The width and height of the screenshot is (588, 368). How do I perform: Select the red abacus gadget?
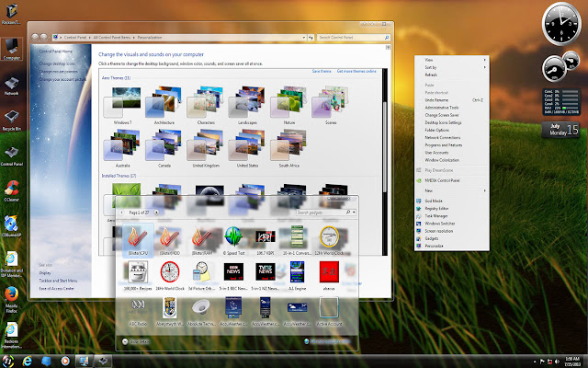[329, 276]
